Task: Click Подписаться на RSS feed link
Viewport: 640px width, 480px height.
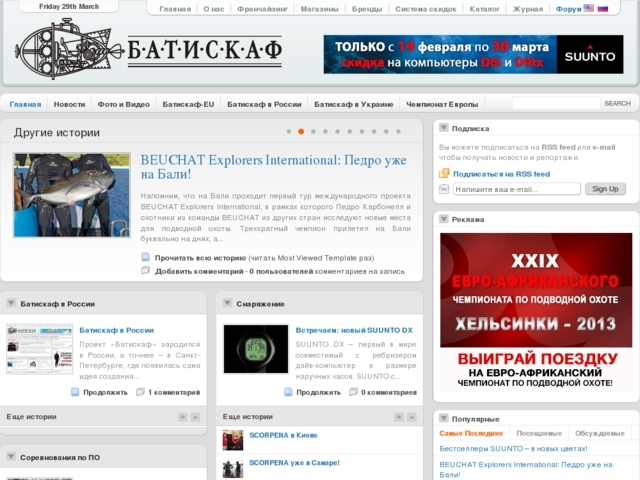Action: [x=501, y=174]
